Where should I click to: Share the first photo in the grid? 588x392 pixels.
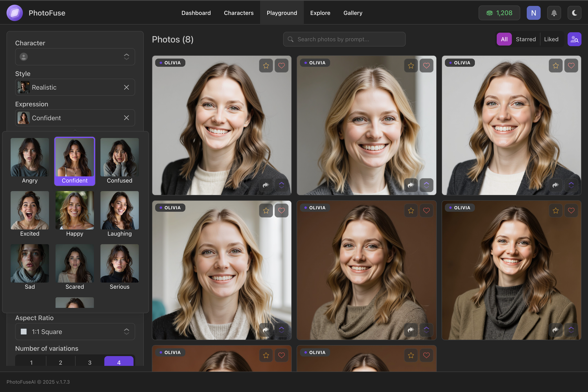coord(266,185)
